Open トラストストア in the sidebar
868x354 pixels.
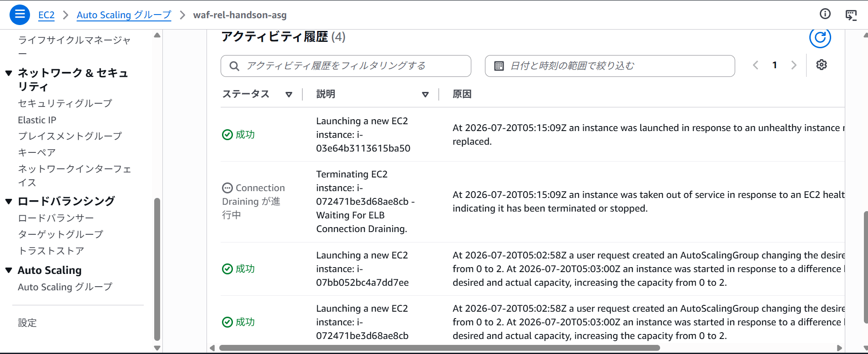[x=51, y=251]
